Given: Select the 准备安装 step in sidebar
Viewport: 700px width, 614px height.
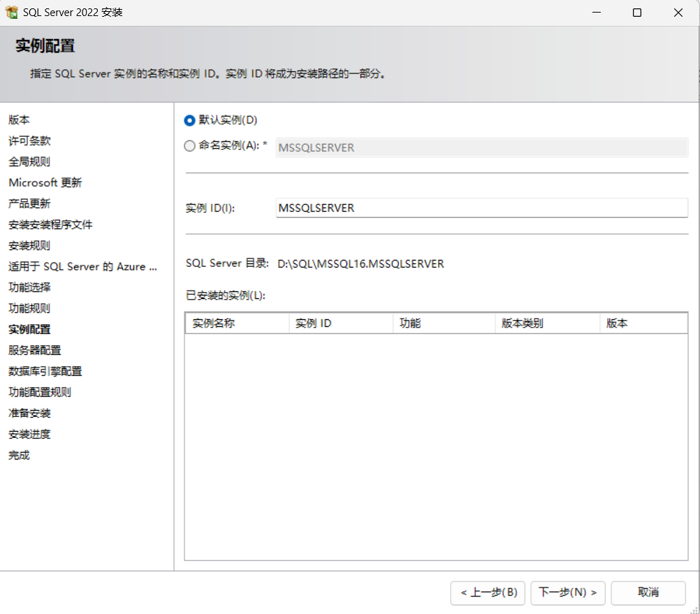Looking at the screenshot, I should [x=29, y=414].
